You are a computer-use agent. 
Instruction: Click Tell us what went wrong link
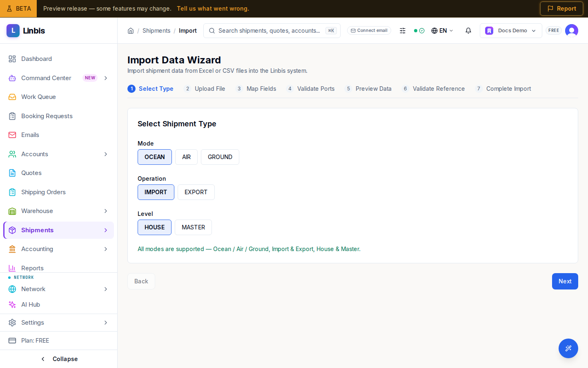tap(213, 9)
